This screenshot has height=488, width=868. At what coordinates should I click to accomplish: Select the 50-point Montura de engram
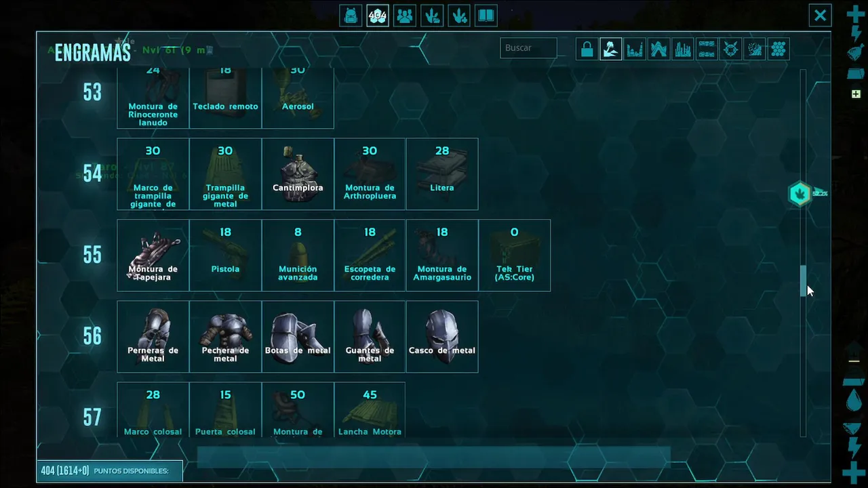[x=298, y=410]
